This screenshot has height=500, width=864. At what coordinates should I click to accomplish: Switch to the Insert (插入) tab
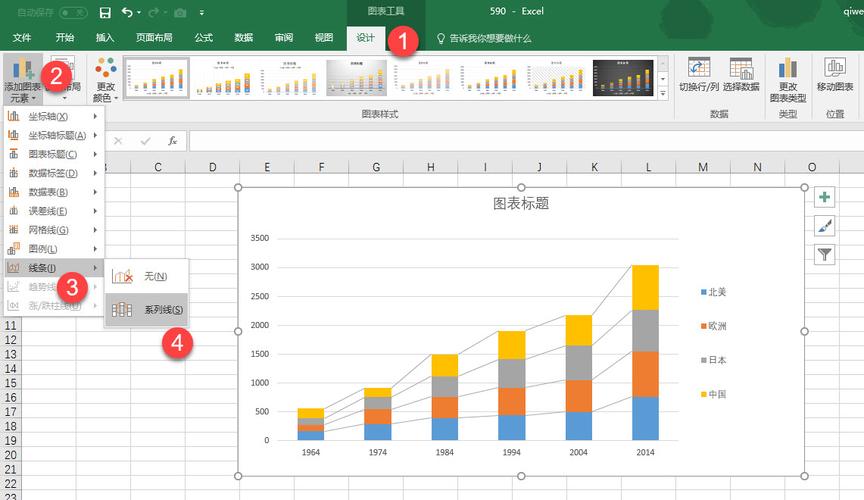pos(105,37)
